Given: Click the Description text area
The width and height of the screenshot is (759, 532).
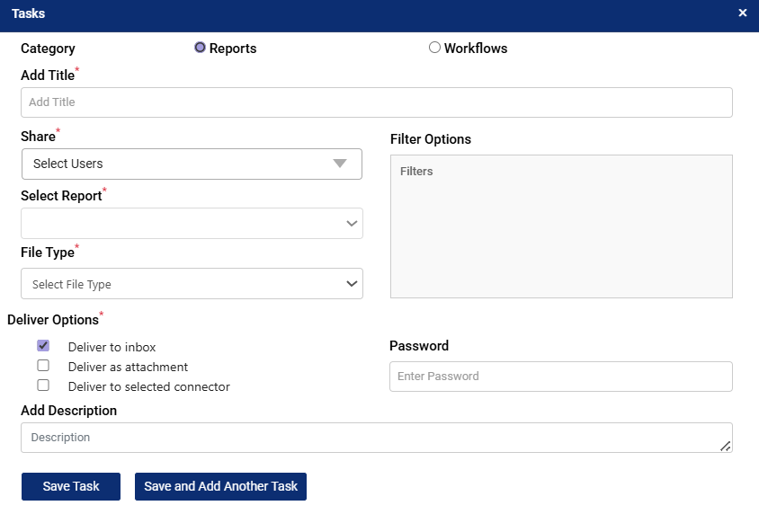Looking at the screenshot, I should click(x=369, y=438).
